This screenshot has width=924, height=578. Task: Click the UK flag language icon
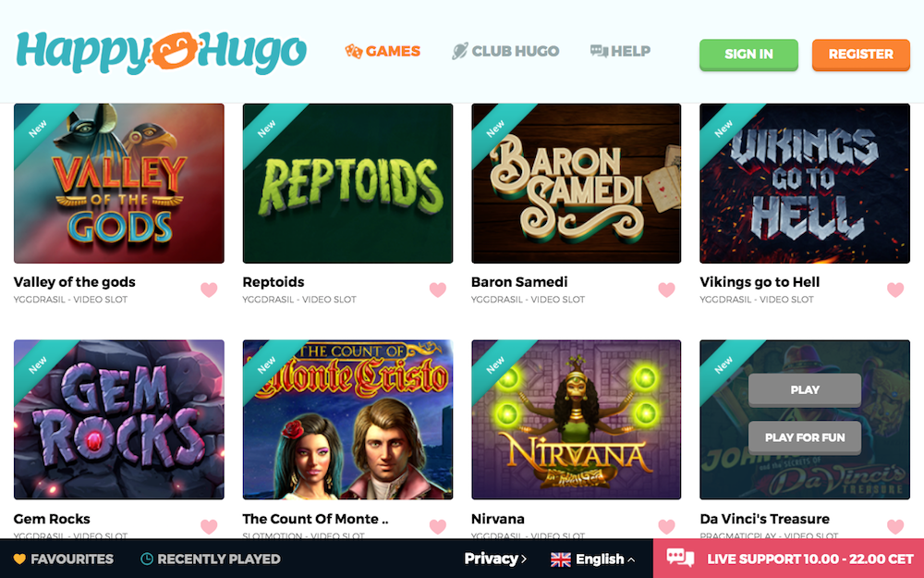coord(561,560)
